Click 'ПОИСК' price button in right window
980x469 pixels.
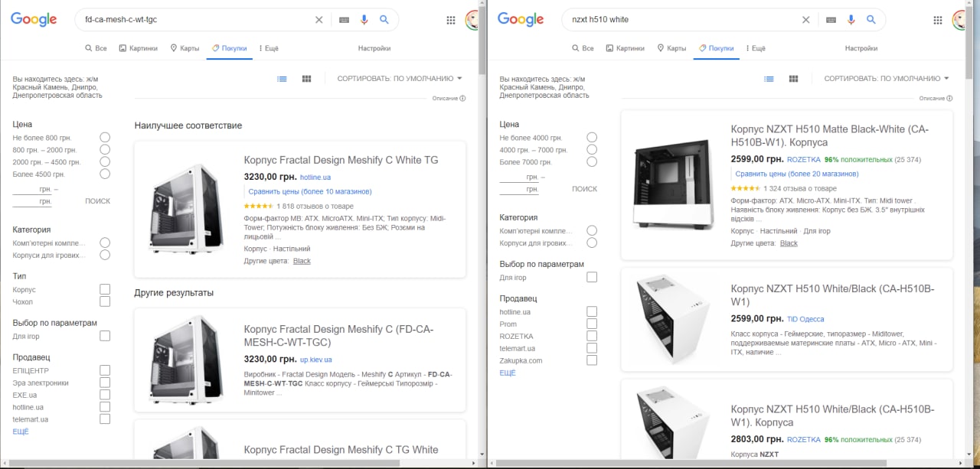click(x=584, y=189)
